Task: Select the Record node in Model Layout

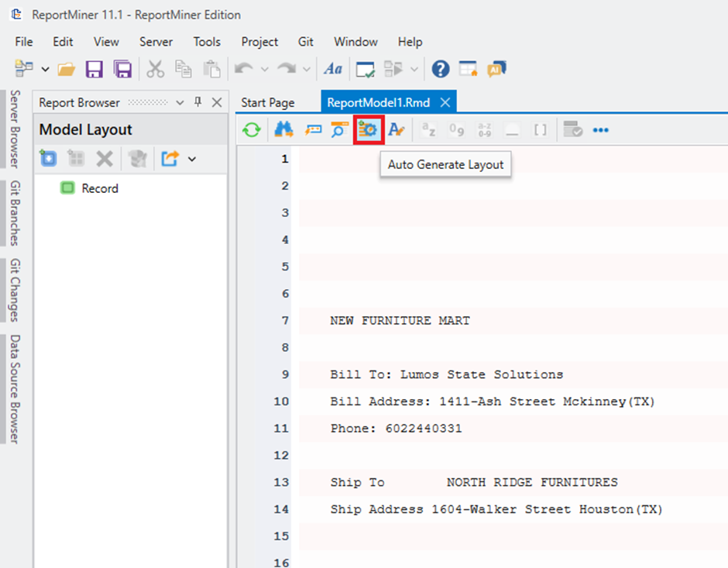Action: click(x=100, y=188)
